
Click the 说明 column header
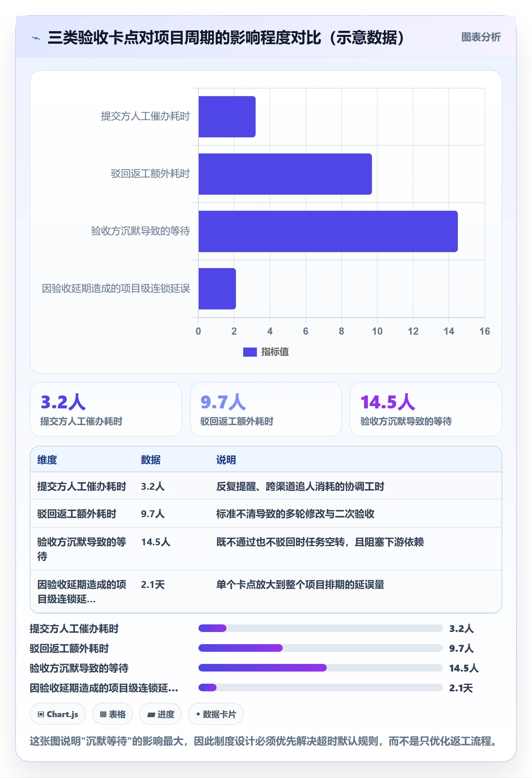[226, 460]
